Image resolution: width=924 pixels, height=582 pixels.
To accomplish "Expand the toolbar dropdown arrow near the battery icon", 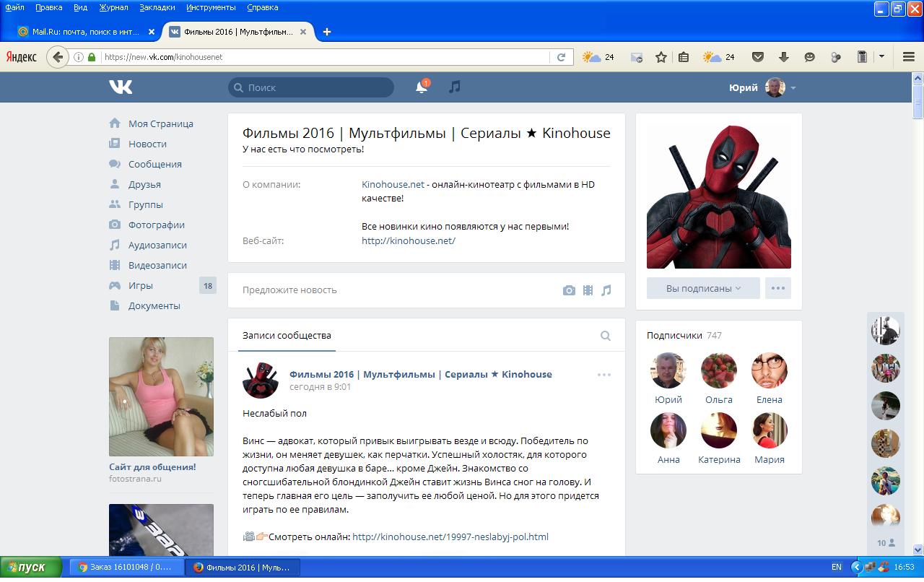I will (881, 57).
